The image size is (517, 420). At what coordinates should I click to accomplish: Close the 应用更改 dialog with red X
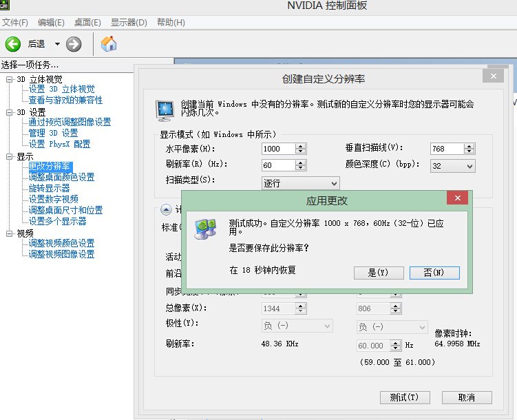coord(457,198)
